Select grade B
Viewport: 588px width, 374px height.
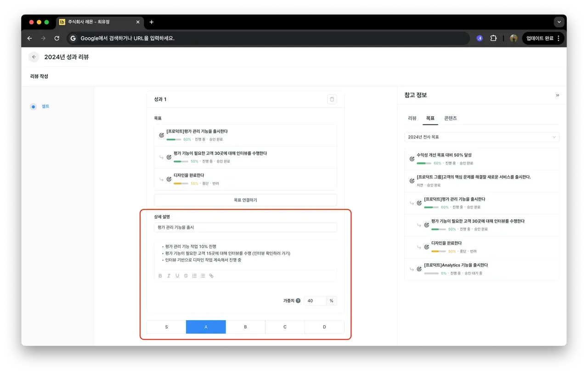[x=245, y=327]
